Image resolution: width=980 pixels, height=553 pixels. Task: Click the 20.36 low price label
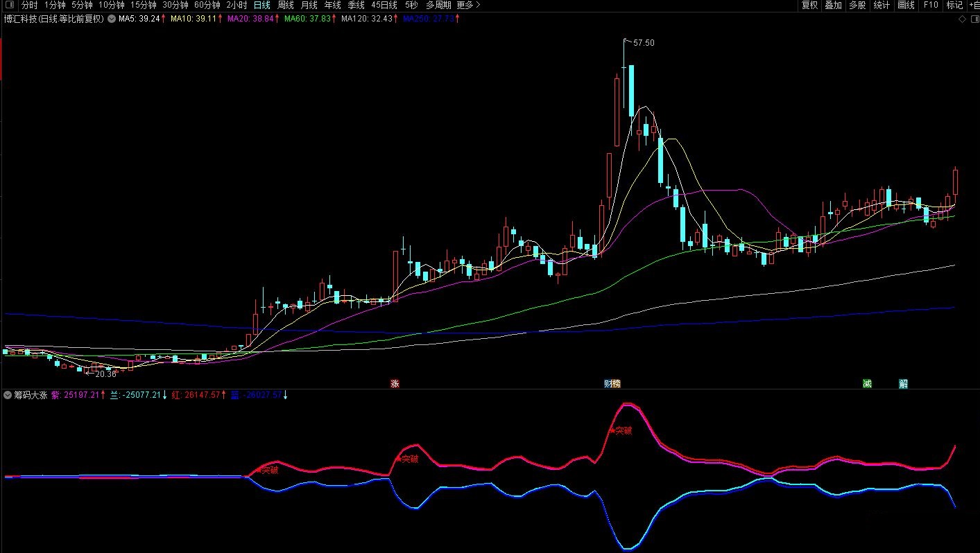(x=105, y=374)
